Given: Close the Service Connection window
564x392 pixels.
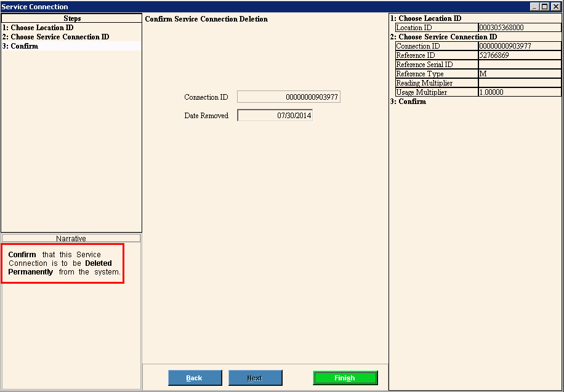Looking at the screenshot, I should 555,7.
